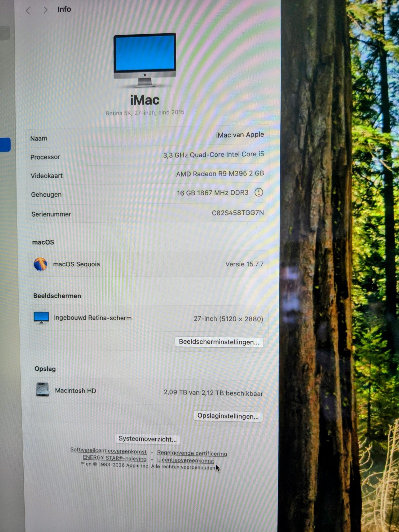399x532 pixels.
Task: Click the 16 GB 1867 MHz DDR3 value
Action: click(212, 193)
